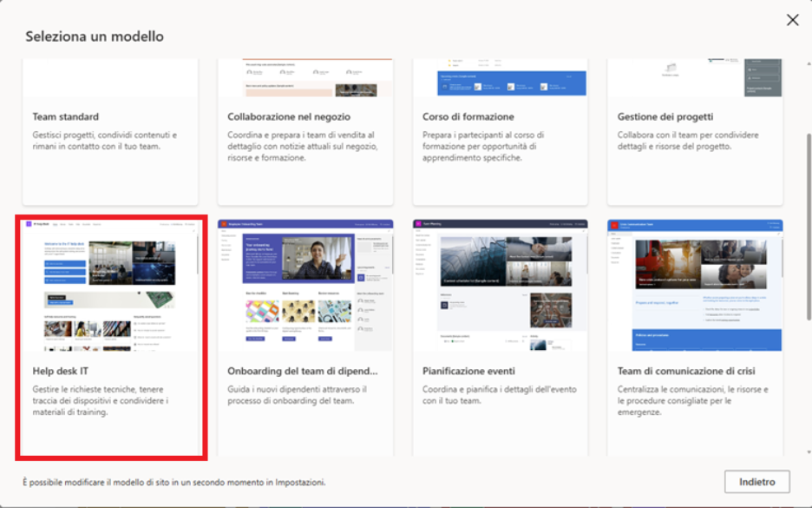Click the Collaborazione nel negozio description text

coord(303,146)
